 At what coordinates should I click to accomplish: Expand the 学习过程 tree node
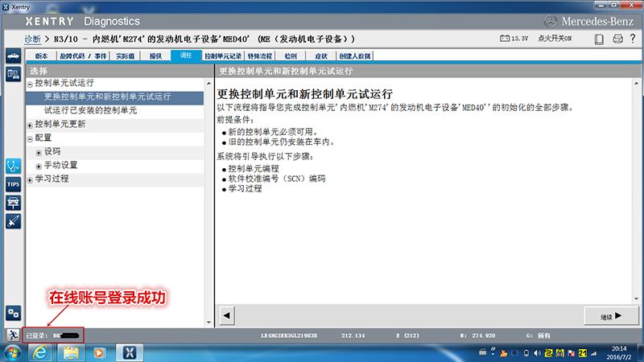click(30, 179)
